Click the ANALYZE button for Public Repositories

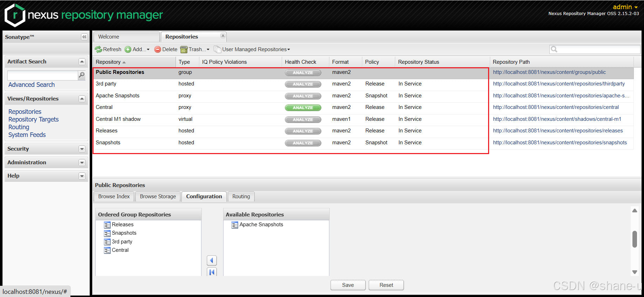[x=303, y=72]
